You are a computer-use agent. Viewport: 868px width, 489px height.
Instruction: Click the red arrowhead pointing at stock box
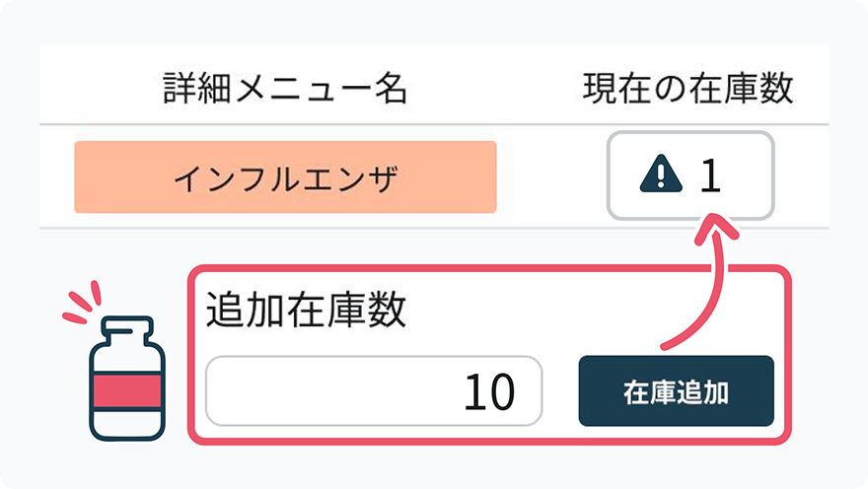[x=716, y=228]
